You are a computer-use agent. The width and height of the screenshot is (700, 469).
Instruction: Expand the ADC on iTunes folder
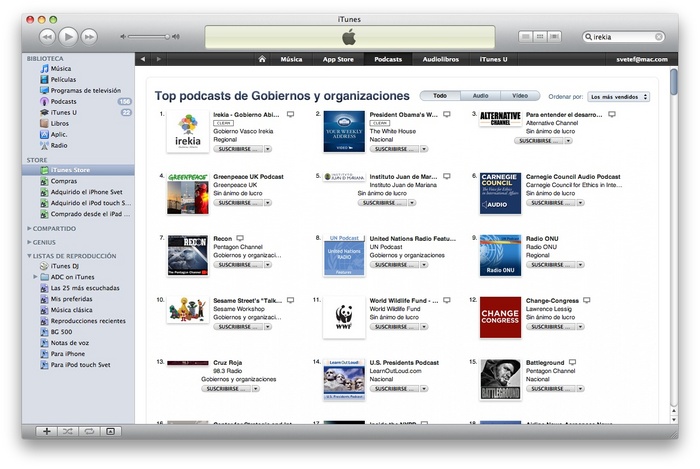click(35, 277)
